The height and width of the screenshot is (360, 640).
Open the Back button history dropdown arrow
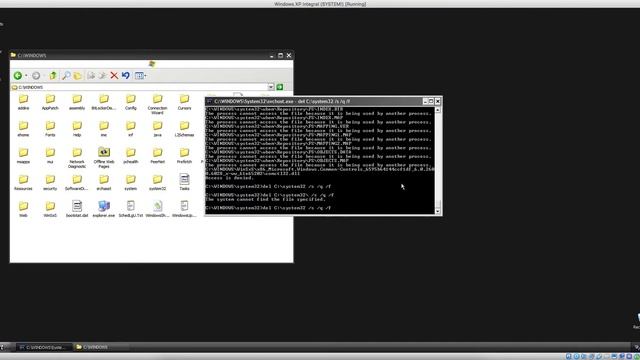point(26,76)
